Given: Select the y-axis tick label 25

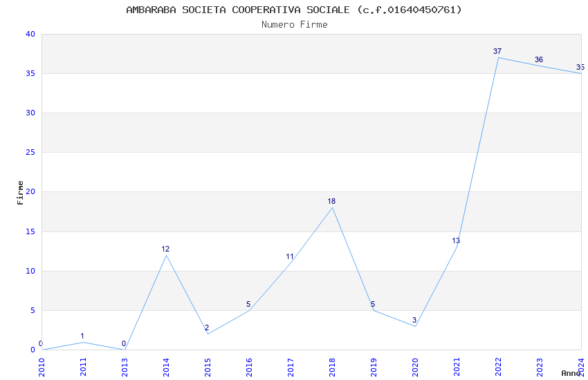Looking at the screenshot, I should [x=30, y=153].
